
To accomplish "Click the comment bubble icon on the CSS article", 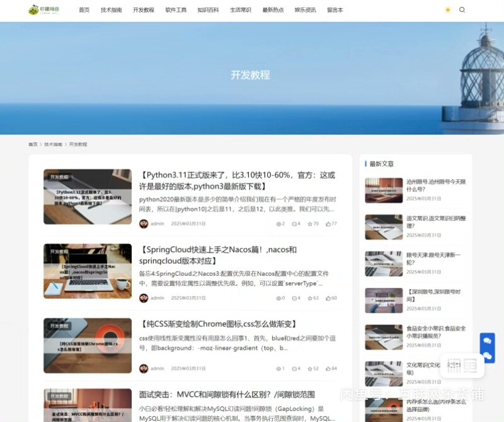I will coord(295,369).
